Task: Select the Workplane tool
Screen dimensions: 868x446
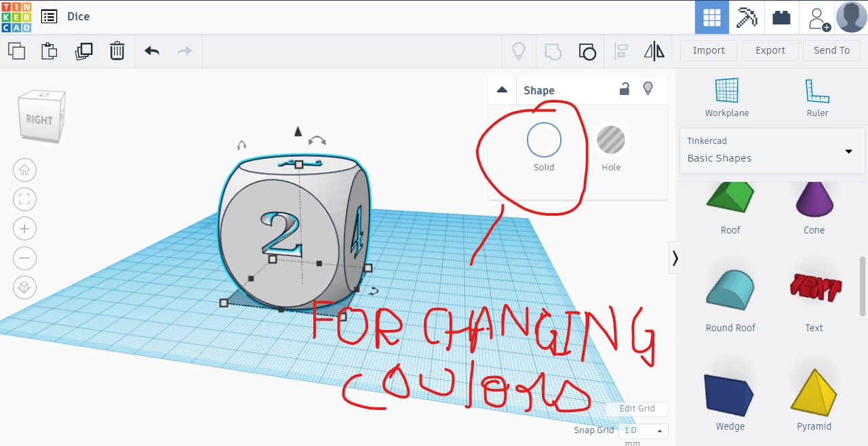Action: coord(727,95)
